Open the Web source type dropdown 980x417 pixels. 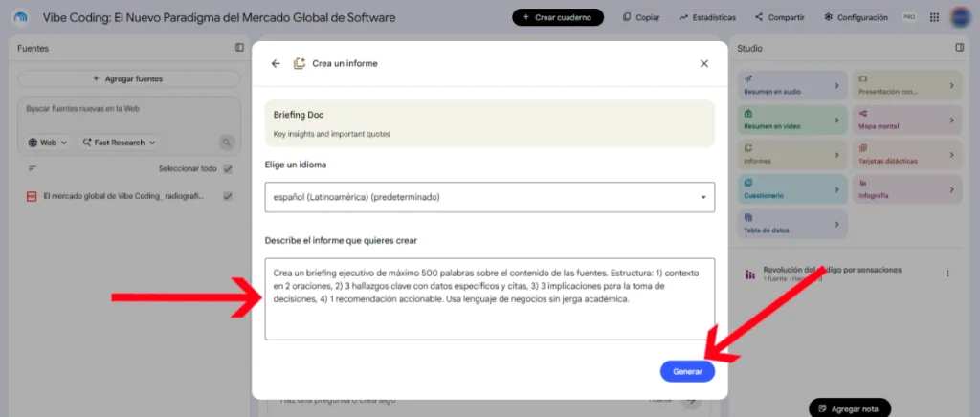pyautogui.click(x=48, y=143)
